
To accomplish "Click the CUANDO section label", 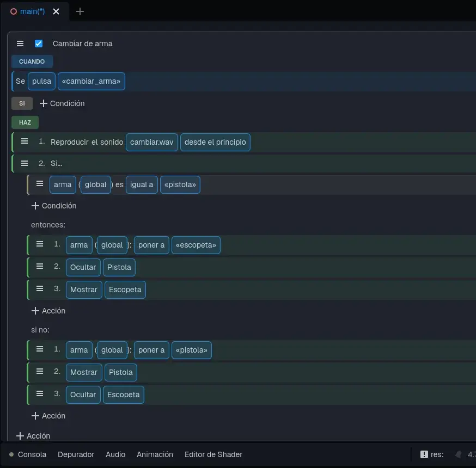I will 32,61.
